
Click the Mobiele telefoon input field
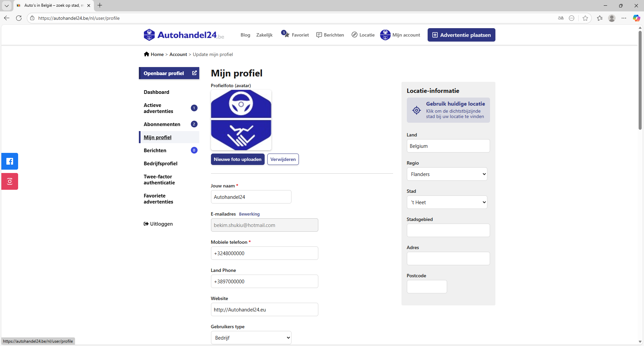coord(264,253)
